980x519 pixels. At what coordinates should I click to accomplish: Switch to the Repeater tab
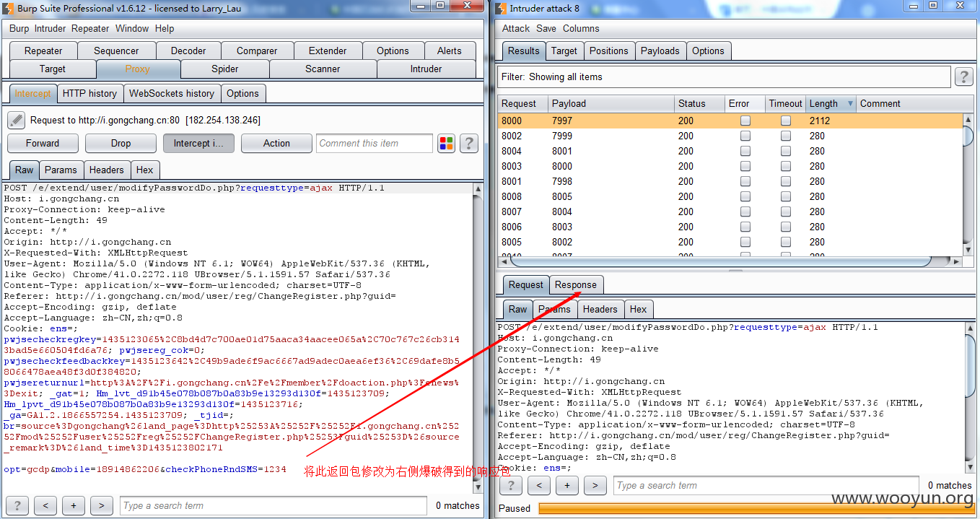[43, 51]
